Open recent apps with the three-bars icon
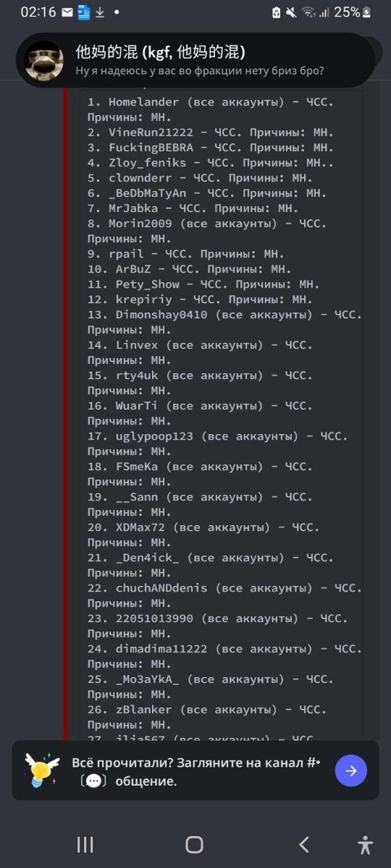 (x=85, y=844)
